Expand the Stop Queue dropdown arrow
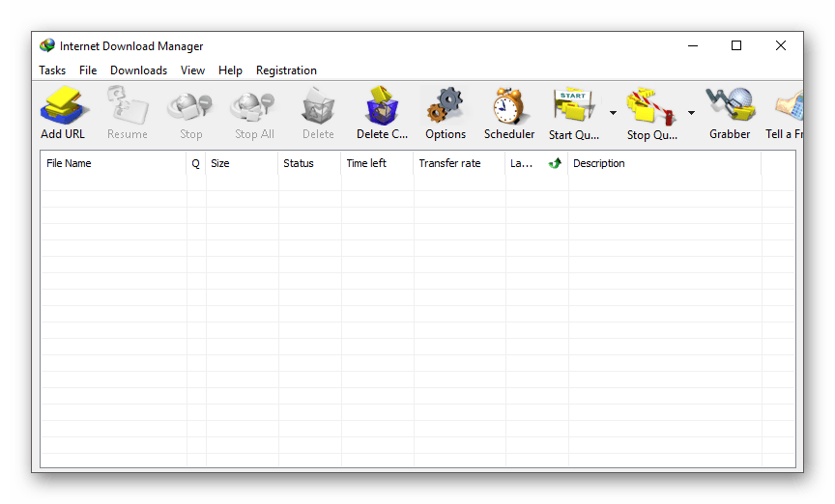 point(691,113)
